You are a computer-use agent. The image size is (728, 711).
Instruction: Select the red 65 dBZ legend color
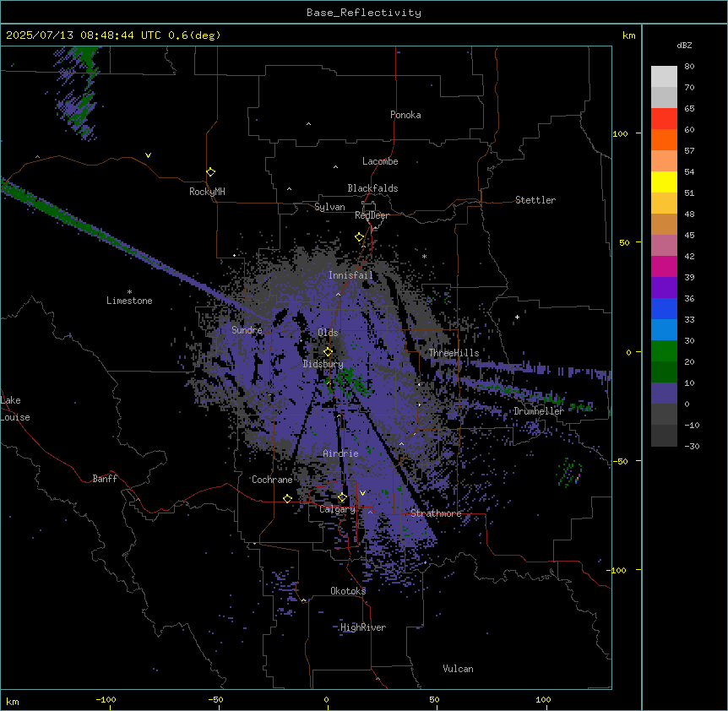[664, 119]
